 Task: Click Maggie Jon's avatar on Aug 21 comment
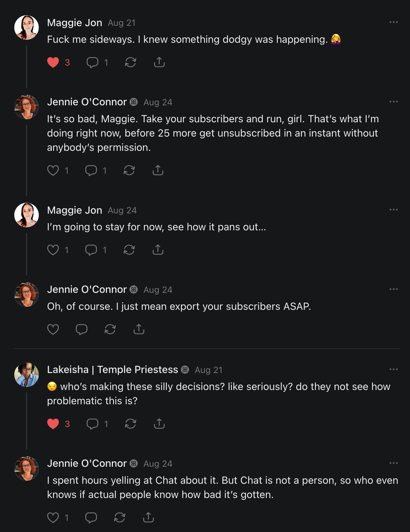[x=27, y=28]
